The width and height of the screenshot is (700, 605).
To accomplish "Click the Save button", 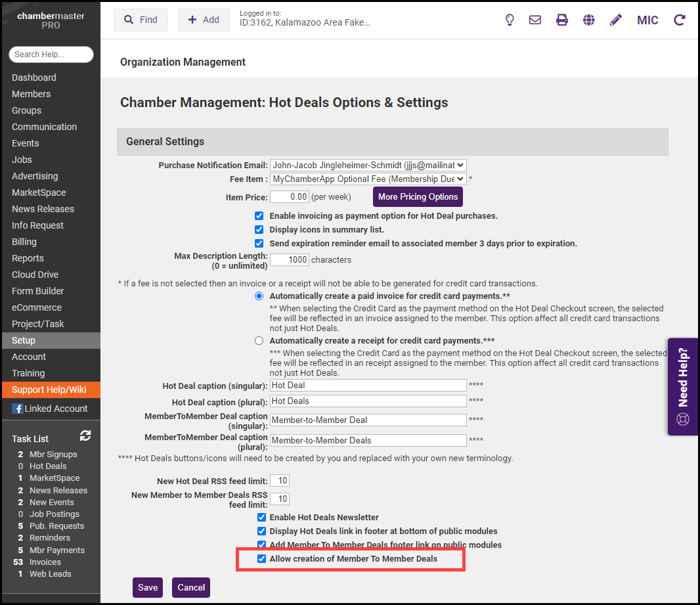I will click(x=147, y=587).
